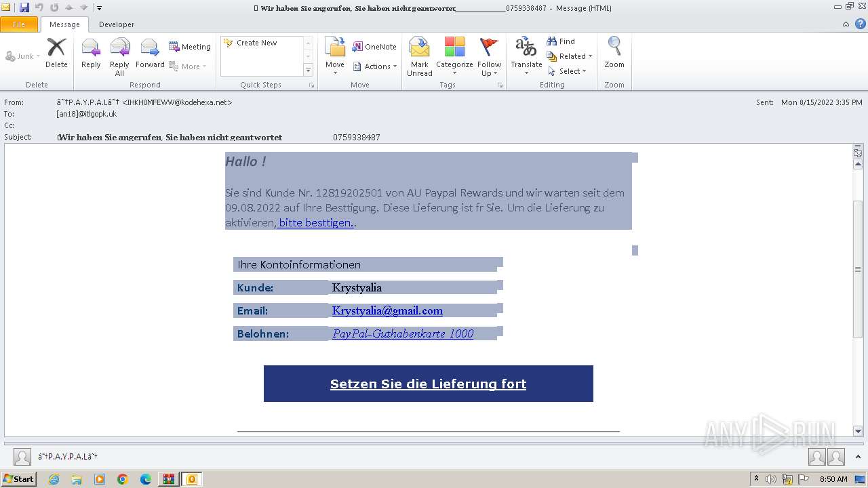
Task: Open Outlook Help question mark icon
Action: click(859, 24)
